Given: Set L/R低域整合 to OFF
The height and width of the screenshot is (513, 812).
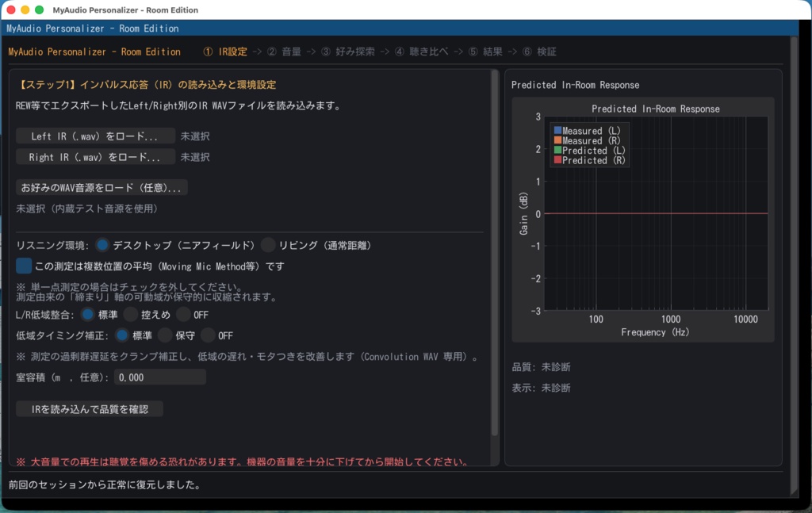Looking at the screenshot, I should (183, 314).
